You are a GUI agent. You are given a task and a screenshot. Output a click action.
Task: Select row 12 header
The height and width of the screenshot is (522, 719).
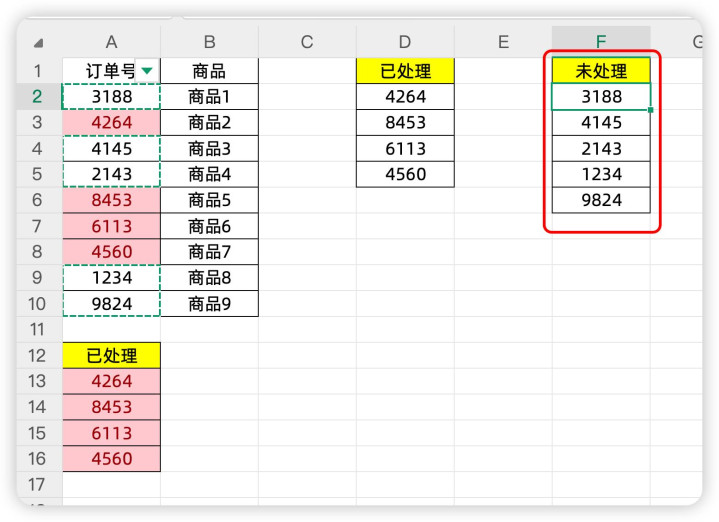pyautogui.click(x=39, y=355)
